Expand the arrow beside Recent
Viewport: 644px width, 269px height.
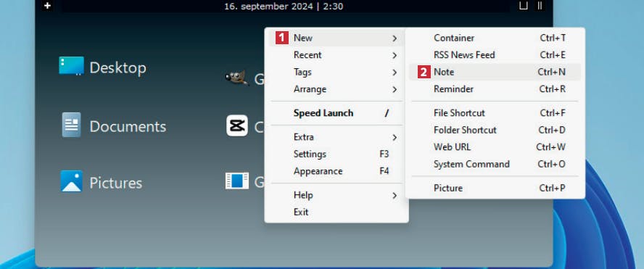pyautogui.click(x=395, y=55)
